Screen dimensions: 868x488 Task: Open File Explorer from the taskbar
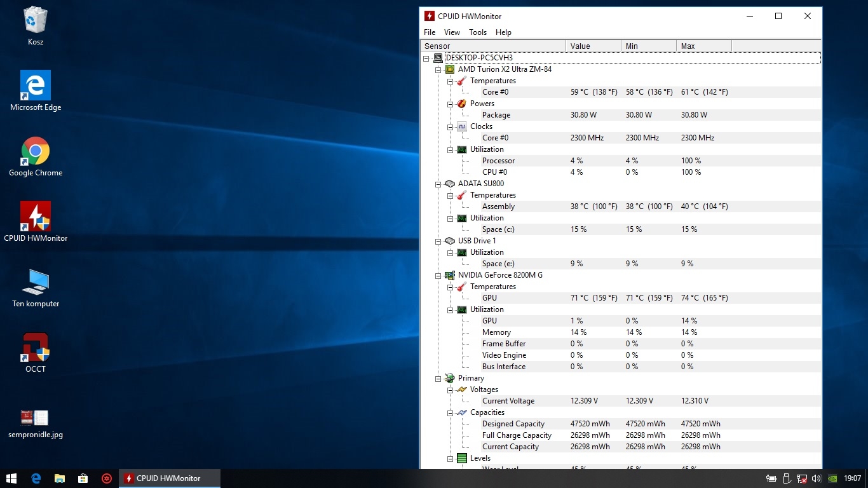point(60,478)
